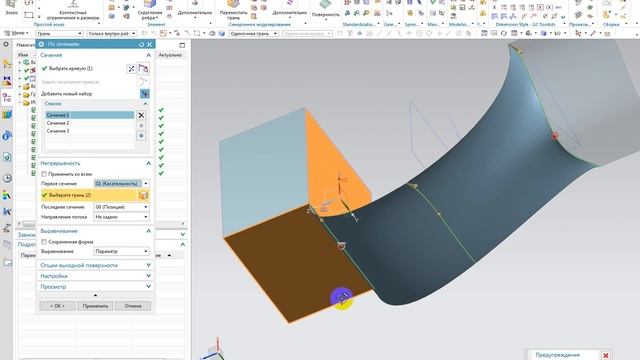Collapse dialog with the bottom up arrow
The height and width of the screenshot is (360, 640).
click(95, 295)
